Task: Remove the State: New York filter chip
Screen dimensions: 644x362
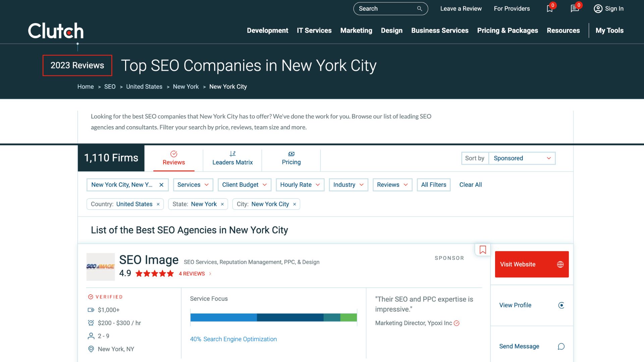Action: point(222,204)
